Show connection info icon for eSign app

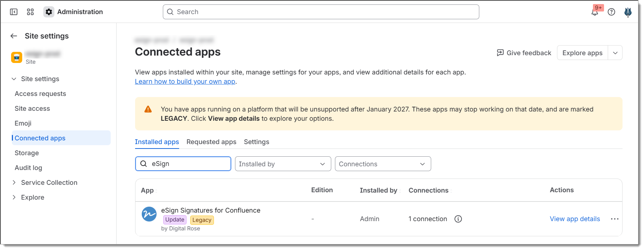point(458,219)
